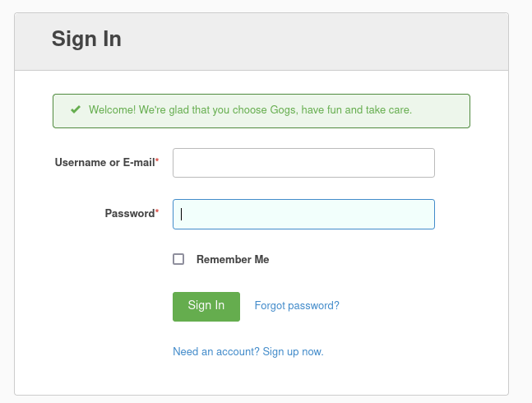
Task: Focus the Username or E-mail input field
Action: pyautogui.click(x=303, y=163)
